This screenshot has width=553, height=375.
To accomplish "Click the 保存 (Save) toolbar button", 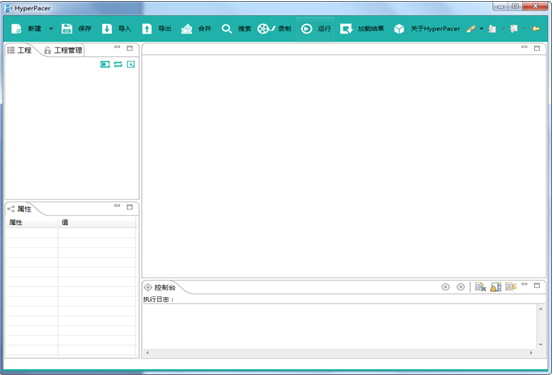I will [76, 29].
